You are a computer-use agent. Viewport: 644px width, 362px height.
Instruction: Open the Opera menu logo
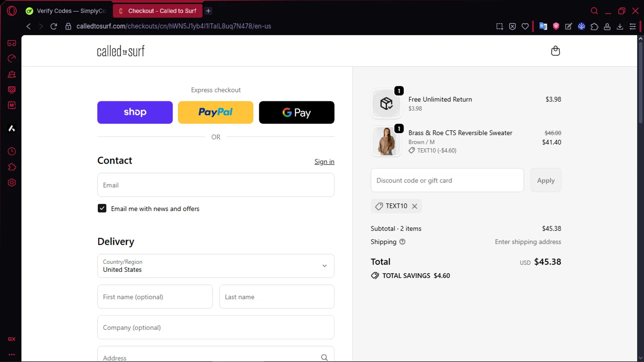[x=12, y=11]
